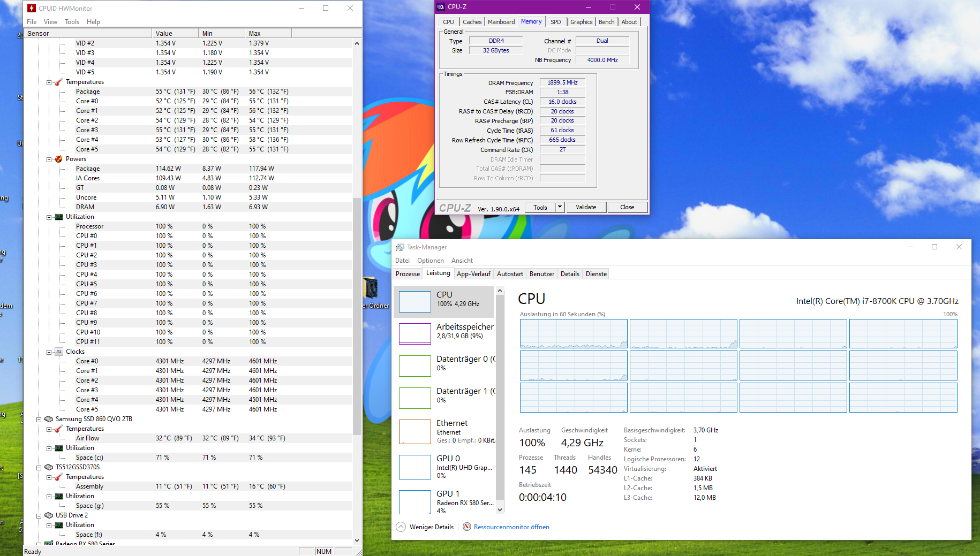The width and height of the screenshot is (980, 556).
Task: Click the HWMonitor scrollbar down arrow
Action: [357, 540]
